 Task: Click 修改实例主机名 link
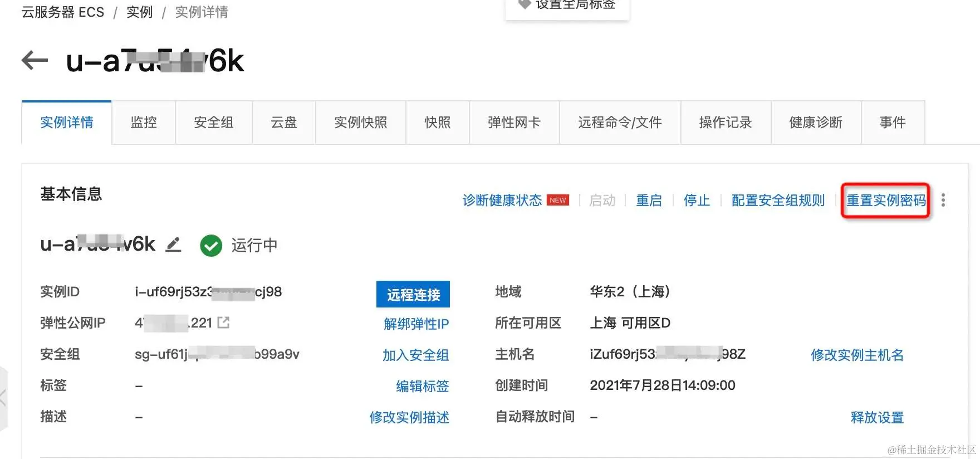(x=857, y=355)
